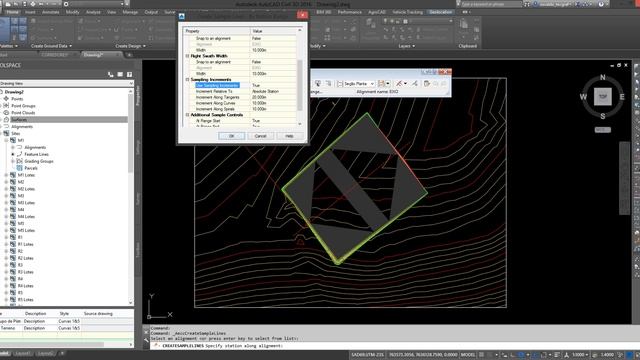The width and height of the screenshot is (640, 360).
Task: Open the Vehicle Tracking ribbon tab
Action: 407,12
